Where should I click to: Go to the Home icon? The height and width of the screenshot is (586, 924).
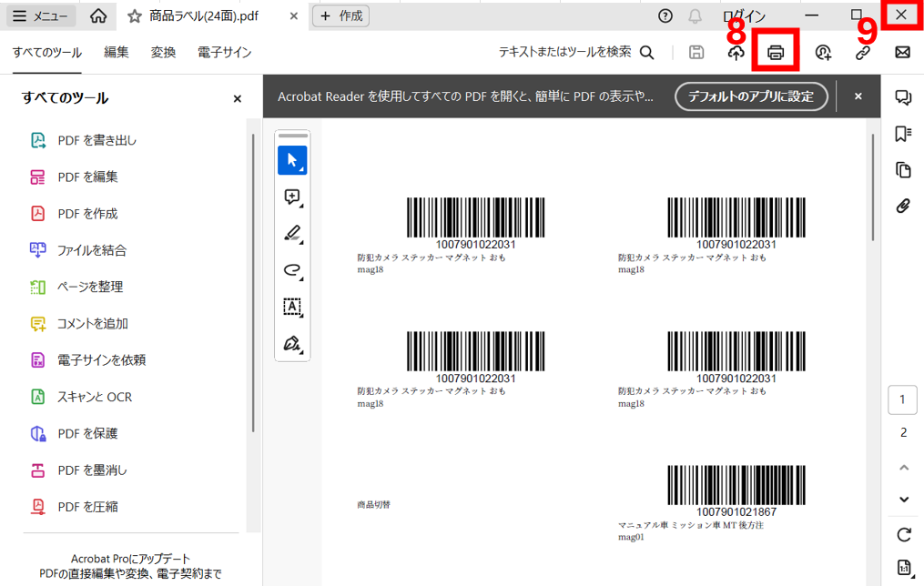(x=98, y=15)
